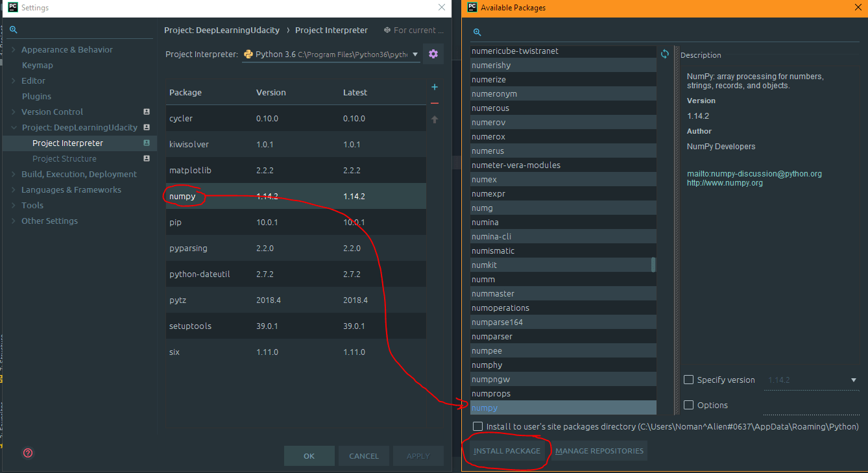Select numpngw in Available Packages list
The image size is (868, 473).
click(563, 379)
